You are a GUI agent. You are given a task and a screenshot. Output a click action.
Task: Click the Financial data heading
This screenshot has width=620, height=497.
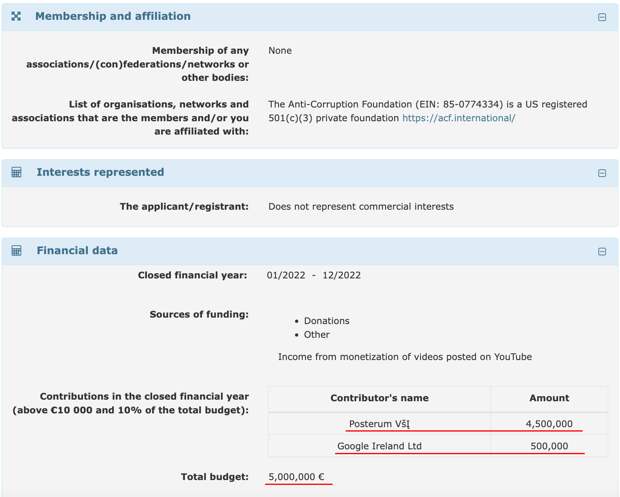[77, 251]
